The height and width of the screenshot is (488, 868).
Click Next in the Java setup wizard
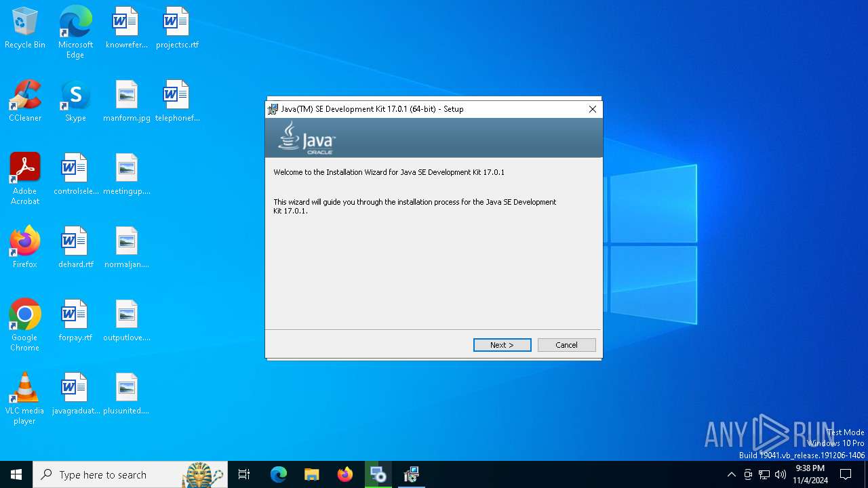point(502,345)
